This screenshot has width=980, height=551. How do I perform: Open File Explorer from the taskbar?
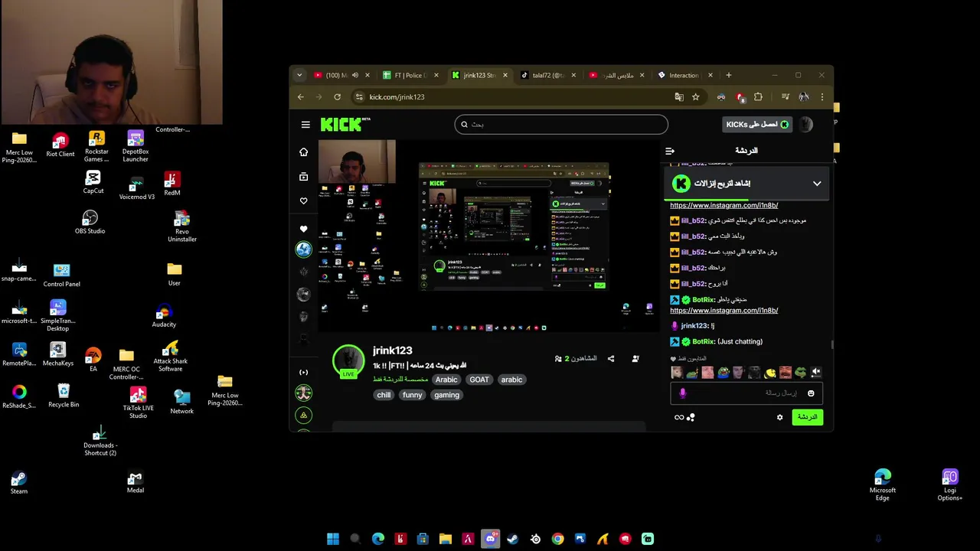tap(446, 539)
